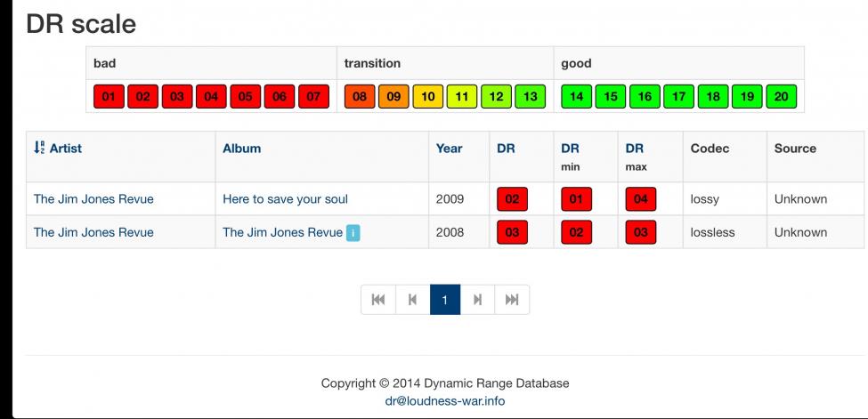
Task: Open artist link in the 2009 row
Action: 93,199
